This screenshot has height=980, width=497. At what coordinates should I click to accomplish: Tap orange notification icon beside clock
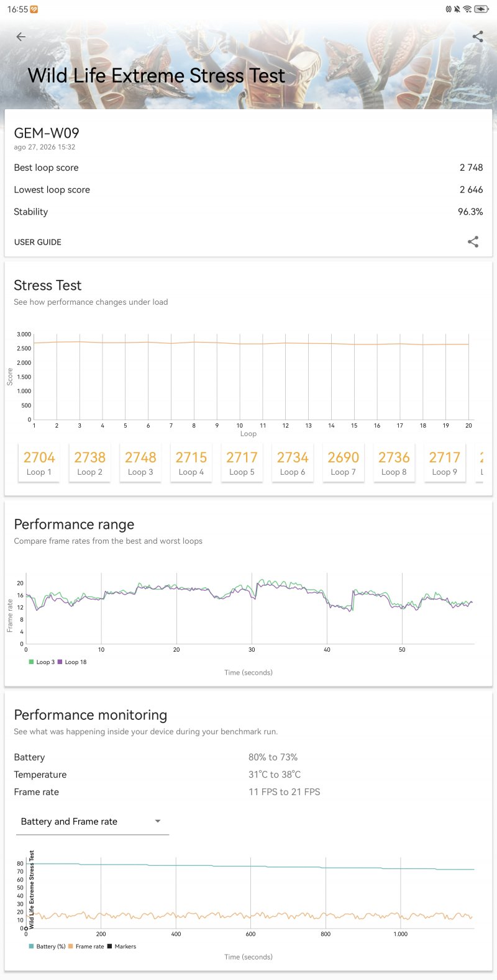click(34, 9)
